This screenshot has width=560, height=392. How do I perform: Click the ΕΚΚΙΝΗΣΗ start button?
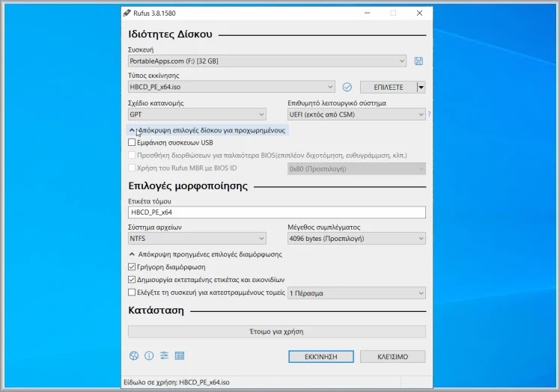pyautogui.click(x=321, y=357)
